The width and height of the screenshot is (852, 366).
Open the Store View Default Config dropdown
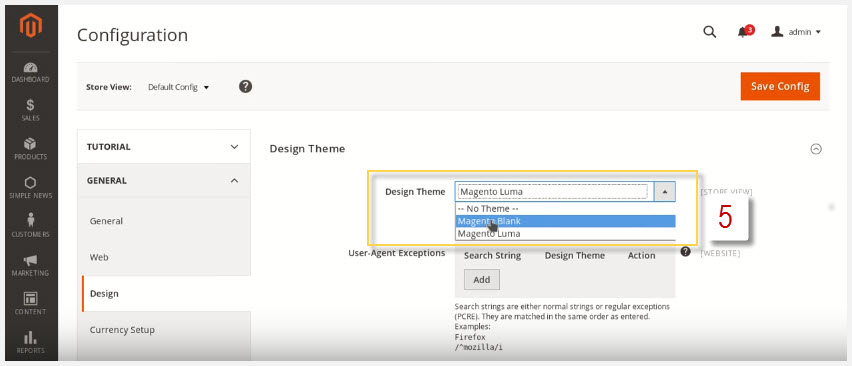click(x=178, y=87)
